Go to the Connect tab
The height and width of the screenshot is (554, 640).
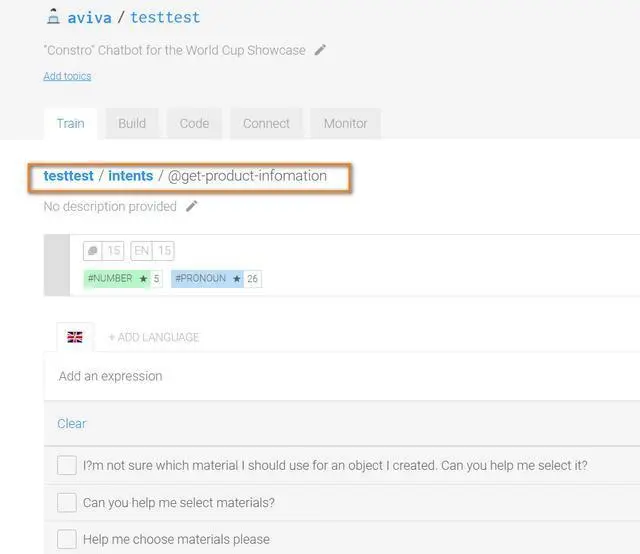pos(266,123)
